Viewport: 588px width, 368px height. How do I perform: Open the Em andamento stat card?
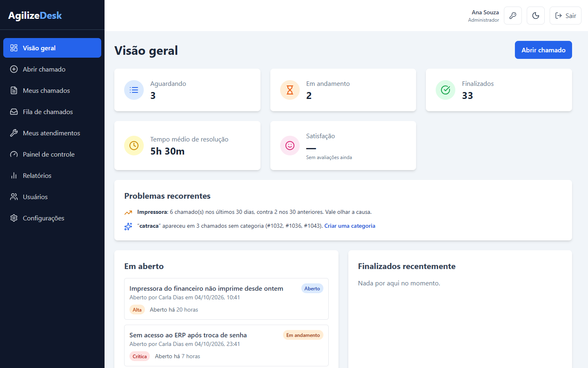[343, 90]
